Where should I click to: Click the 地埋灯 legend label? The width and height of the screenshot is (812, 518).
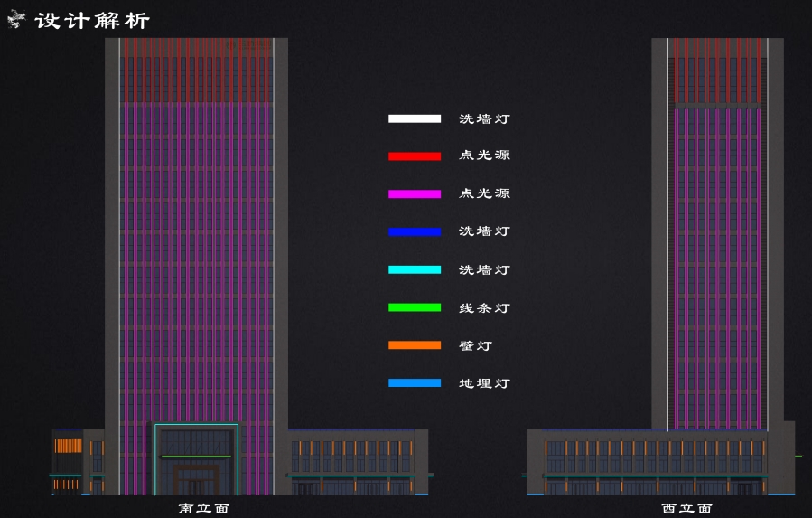[484, 384]
